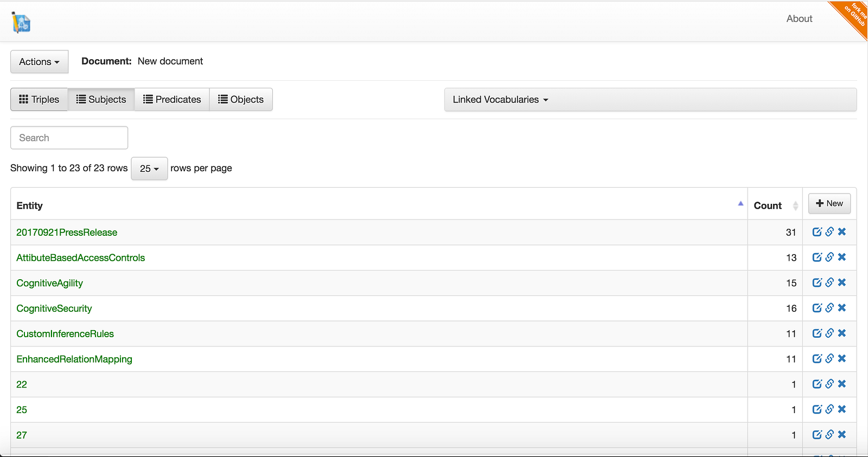Link the CustomInferenceRules entity
Image resolution: width=868 pixels, height=457 pixels.
coord(829,333)
